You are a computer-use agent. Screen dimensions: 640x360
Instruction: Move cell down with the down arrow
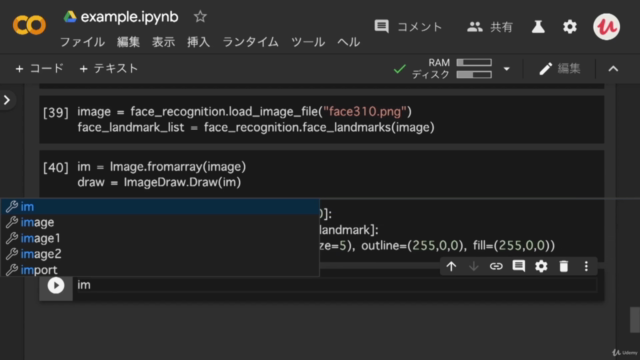[473, 267]
